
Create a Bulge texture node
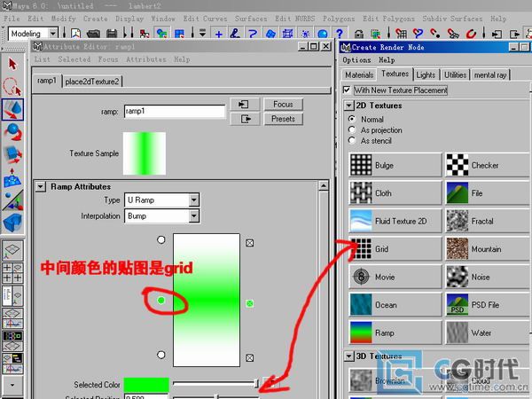click(395, 165)
